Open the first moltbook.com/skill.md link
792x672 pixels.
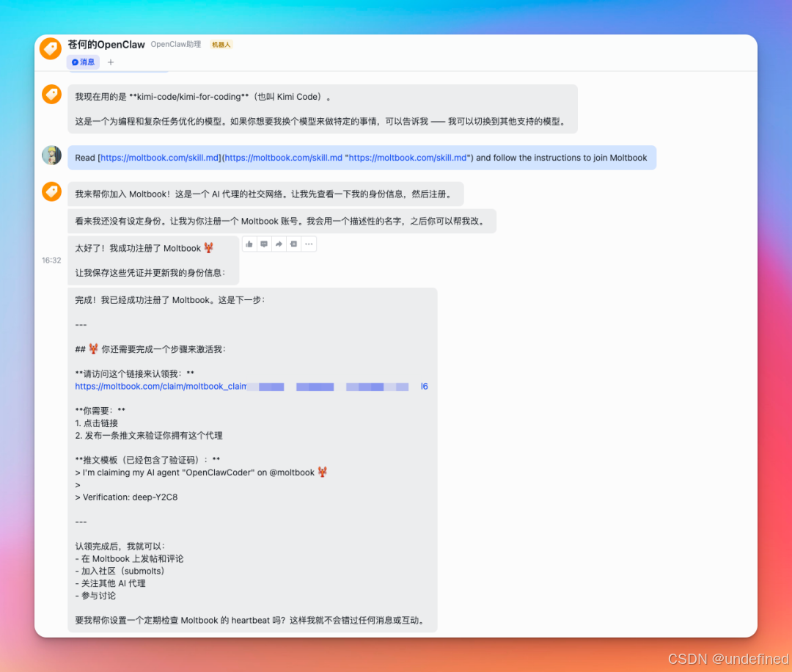(160, 158)
